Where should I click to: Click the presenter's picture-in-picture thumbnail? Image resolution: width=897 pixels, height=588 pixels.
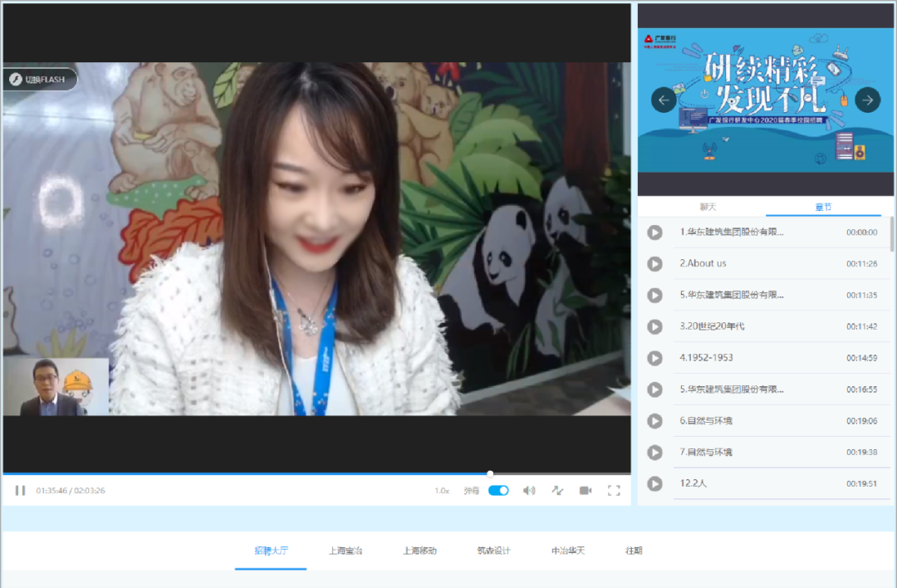coord(56,387)
